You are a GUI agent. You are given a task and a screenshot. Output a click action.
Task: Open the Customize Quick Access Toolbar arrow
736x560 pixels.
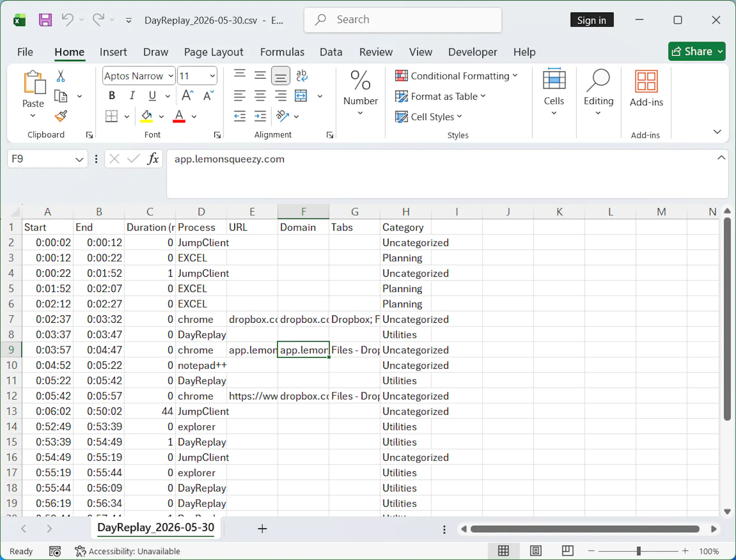pos(129,20)
